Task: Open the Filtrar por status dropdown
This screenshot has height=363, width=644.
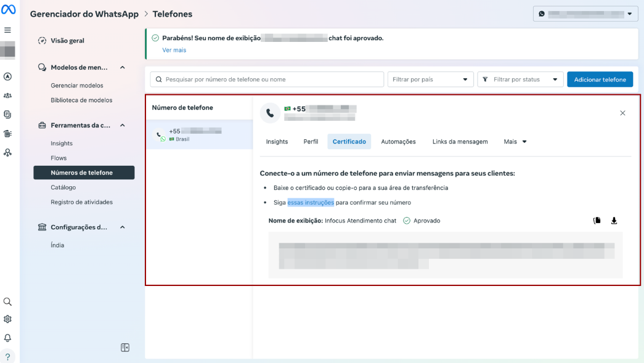Action: click(x=520, y=80)
